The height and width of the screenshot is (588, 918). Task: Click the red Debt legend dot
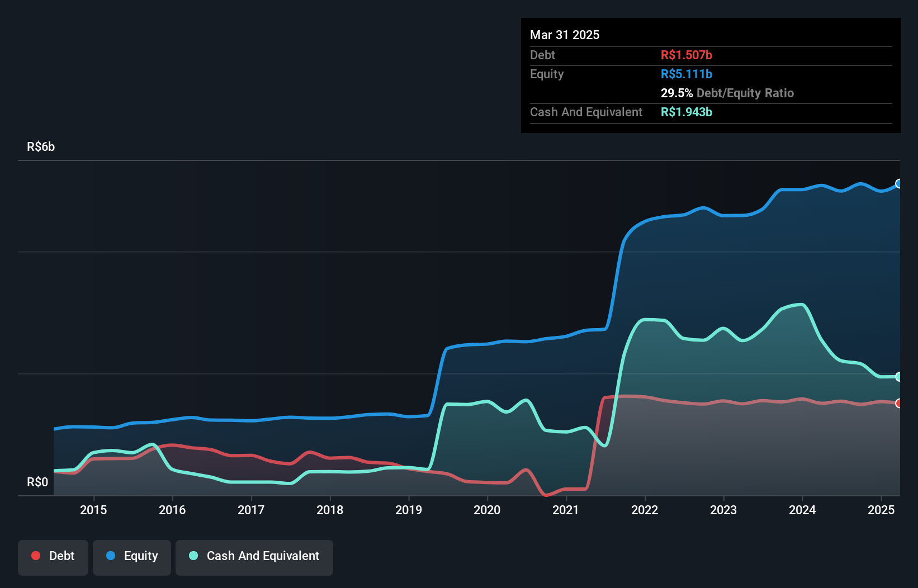click(36, 556)
